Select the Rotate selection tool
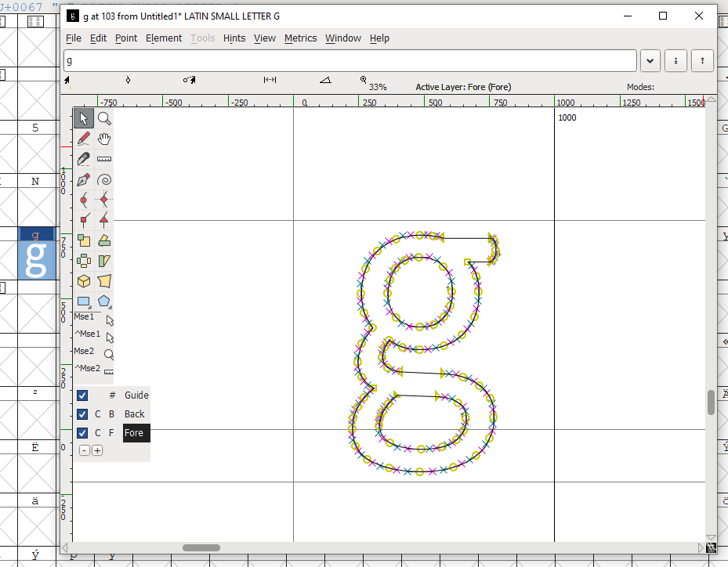Screen dimensions: 728x567 point(104,240)
